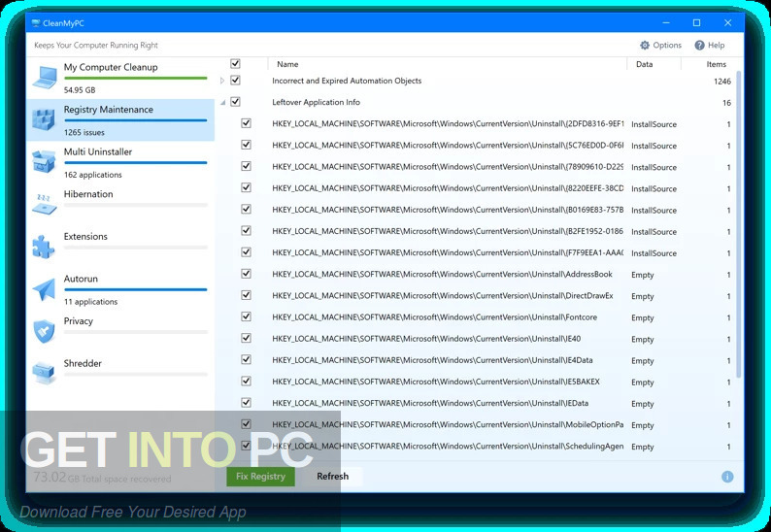Expand Incorrect and Expired Automation Objects group
Screen dimensions: 771x532
tap(222, 81)
